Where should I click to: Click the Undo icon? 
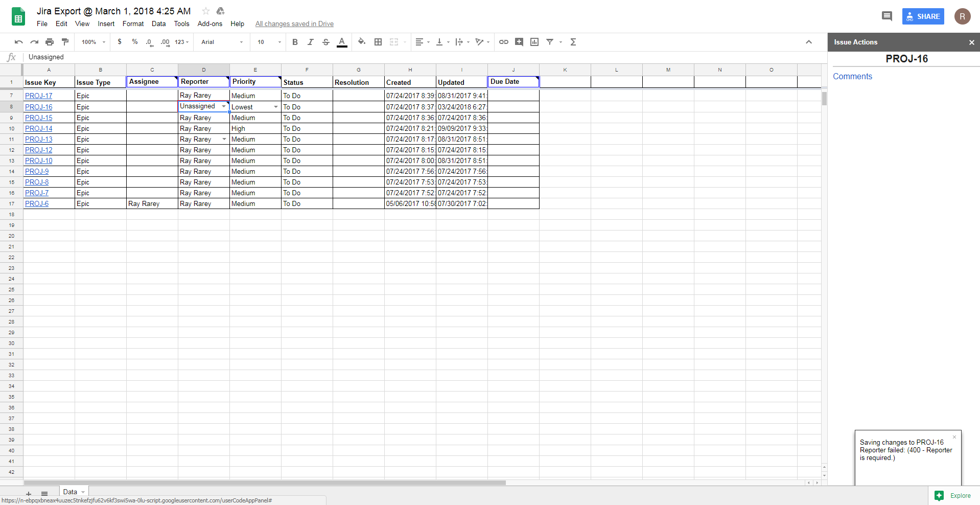pyautogui.click(x=19, y=42)
